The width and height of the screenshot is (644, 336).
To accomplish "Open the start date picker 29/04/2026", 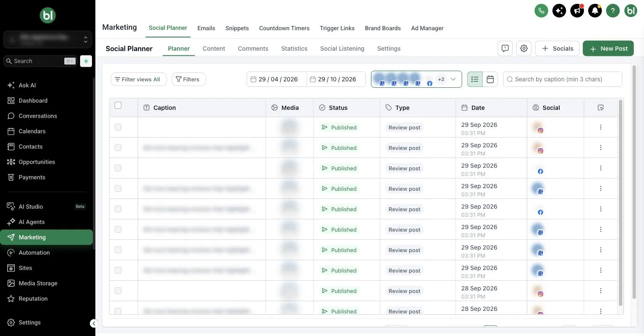I will (x=276, y=79).
